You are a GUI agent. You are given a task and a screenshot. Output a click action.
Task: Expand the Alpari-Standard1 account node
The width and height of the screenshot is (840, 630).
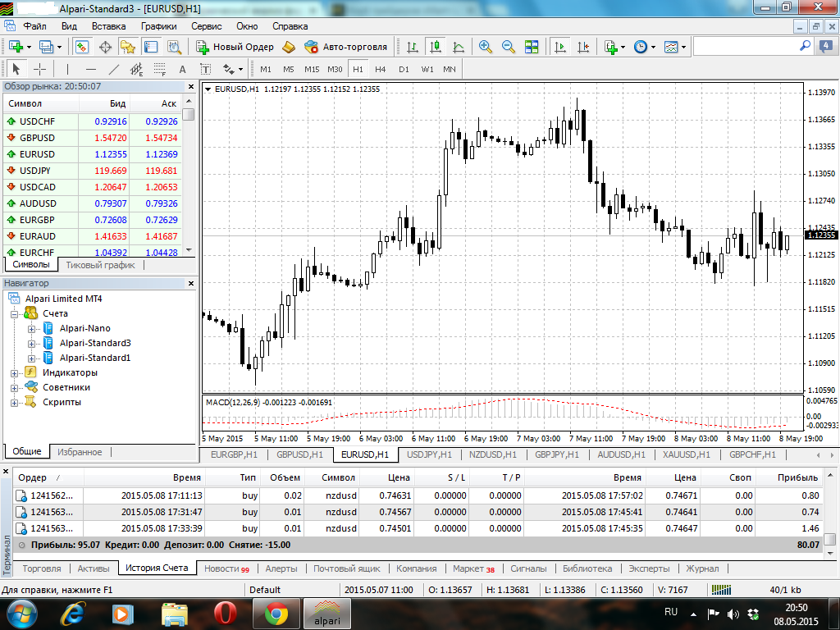pos(31,358)
